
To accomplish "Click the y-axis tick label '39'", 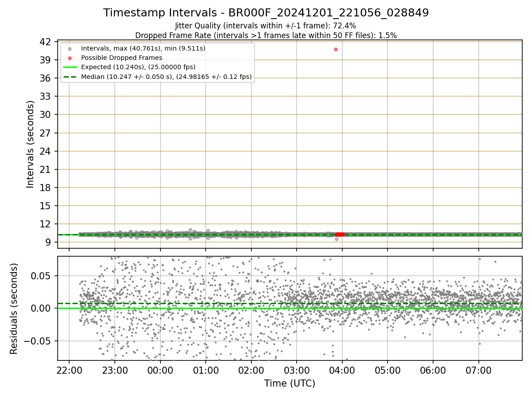I will click(x=45, y=60).
